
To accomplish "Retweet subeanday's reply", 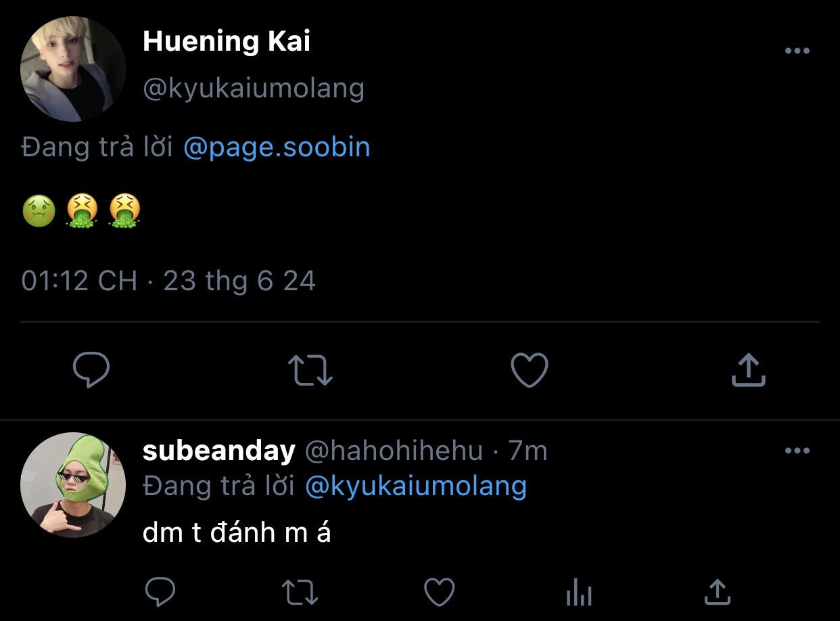I will click(300, 593).
